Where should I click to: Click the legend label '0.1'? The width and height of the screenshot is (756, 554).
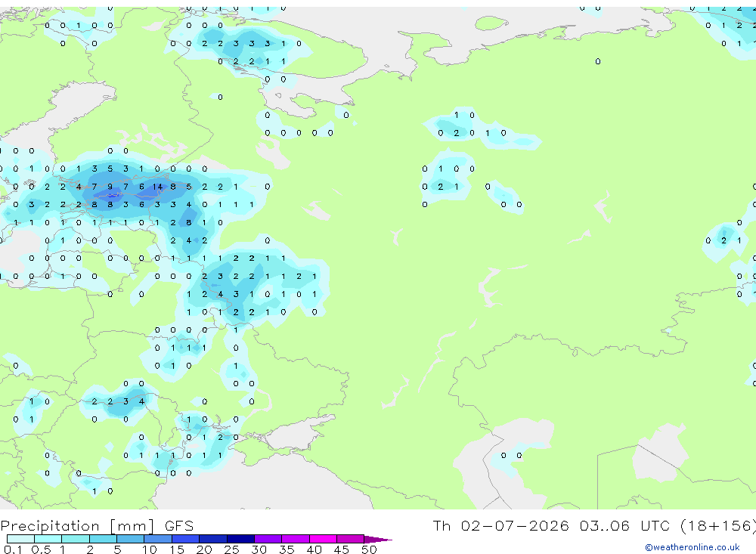pyautogui.click(x=13, y=549)
